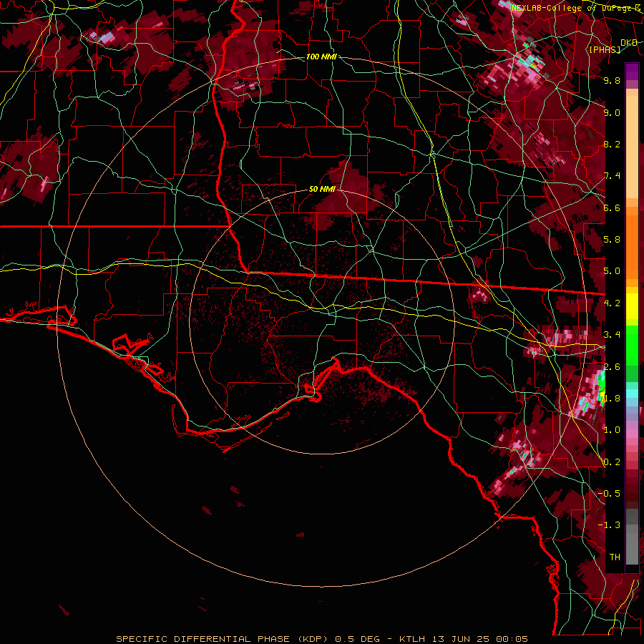Click the -1.3 value on the color scale

coord(609,525)
